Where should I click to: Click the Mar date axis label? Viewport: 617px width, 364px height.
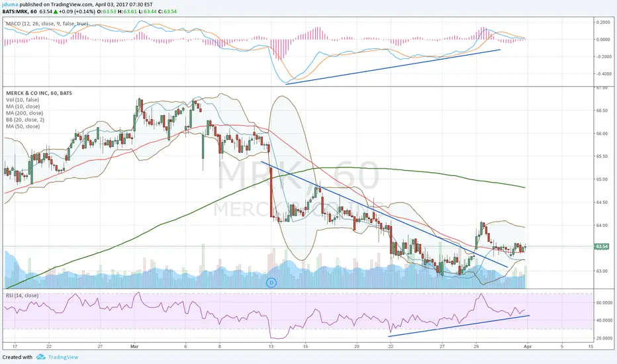[x=134, y=347]
